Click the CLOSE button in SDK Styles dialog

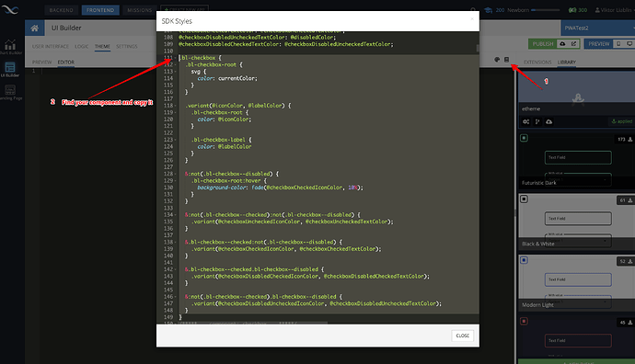pos(463,336)
